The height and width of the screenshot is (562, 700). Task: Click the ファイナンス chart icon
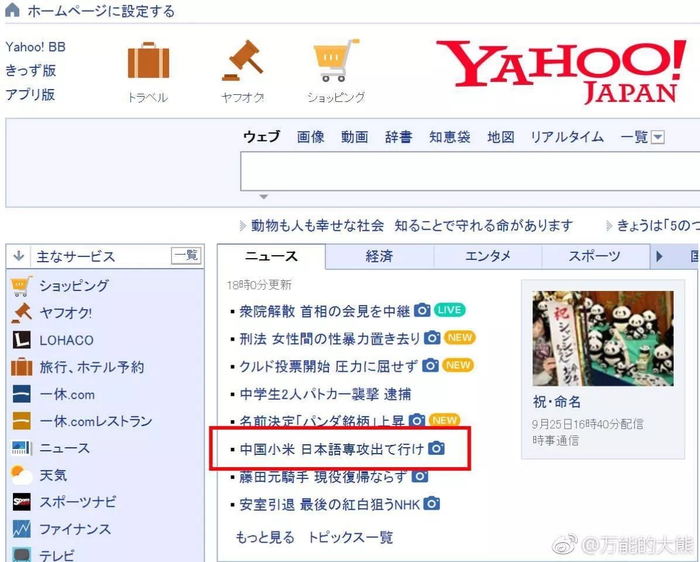pos(21,529)
